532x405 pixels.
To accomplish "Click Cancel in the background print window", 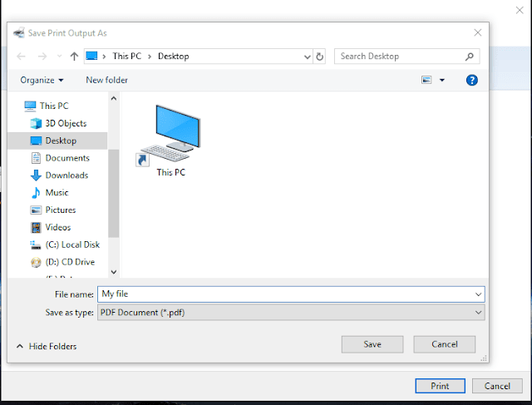I will [497, 386].
